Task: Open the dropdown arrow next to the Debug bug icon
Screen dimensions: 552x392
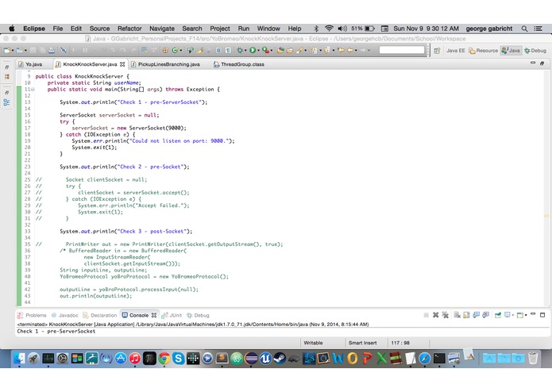Action: pos(245,51)
